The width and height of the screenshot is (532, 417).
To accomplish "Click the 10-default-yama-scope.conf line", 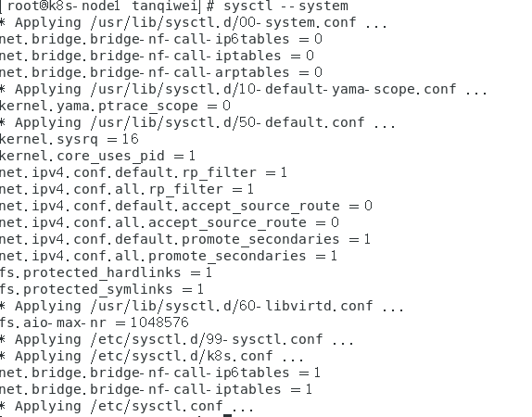I will (244, 89).
